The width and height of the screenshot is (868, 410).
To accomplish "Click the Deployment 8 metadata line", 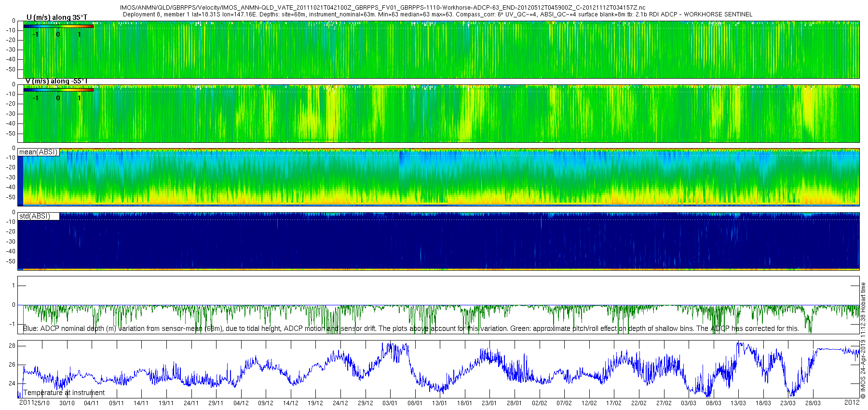I will point(437,14).
